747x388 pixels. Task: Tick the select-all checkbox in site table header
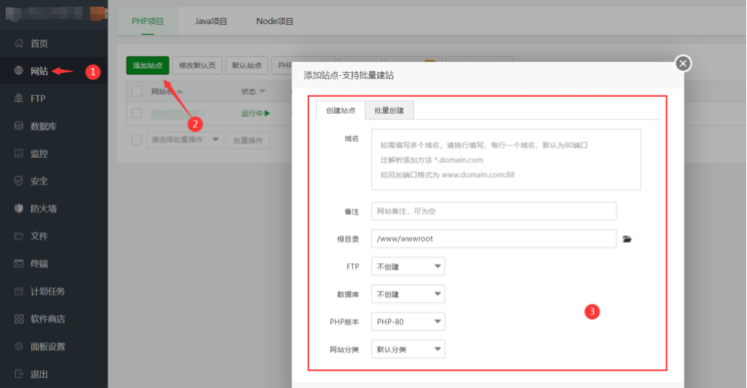137,91
